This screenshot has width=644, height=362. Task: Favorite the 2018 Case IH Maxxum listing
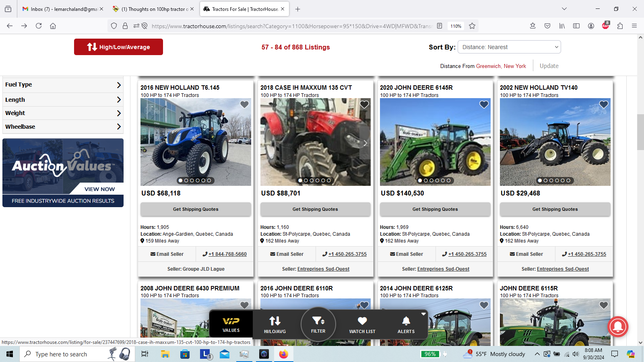point(364,105)
